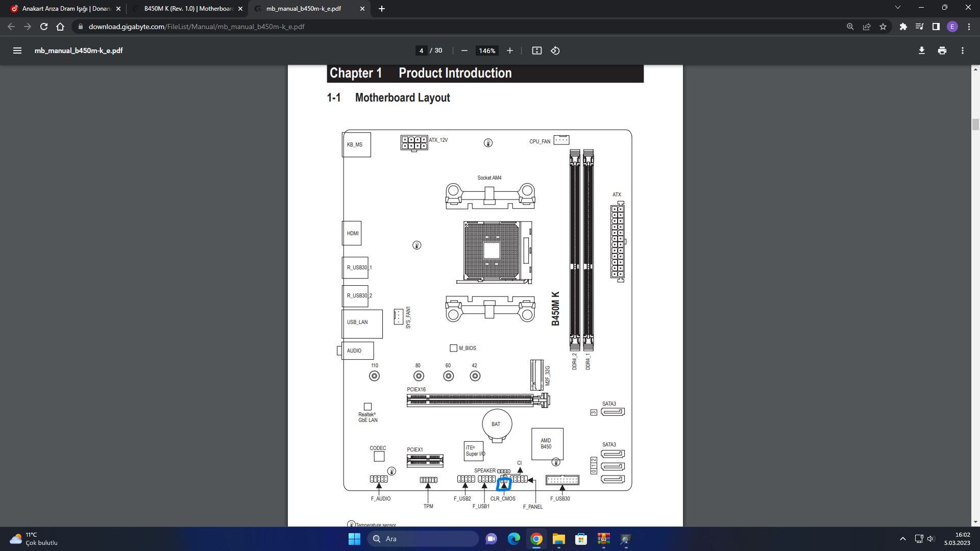Viewport: 980px width, 551px height.
Task: Open a new browser tab
Action: (381, 9)
